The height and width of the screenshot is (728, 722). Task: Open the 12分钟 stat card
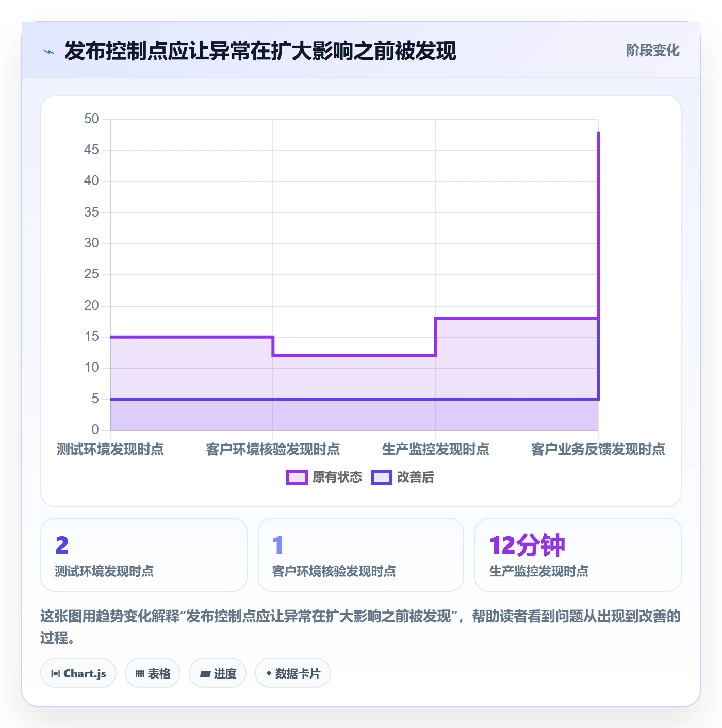[578, 555]
